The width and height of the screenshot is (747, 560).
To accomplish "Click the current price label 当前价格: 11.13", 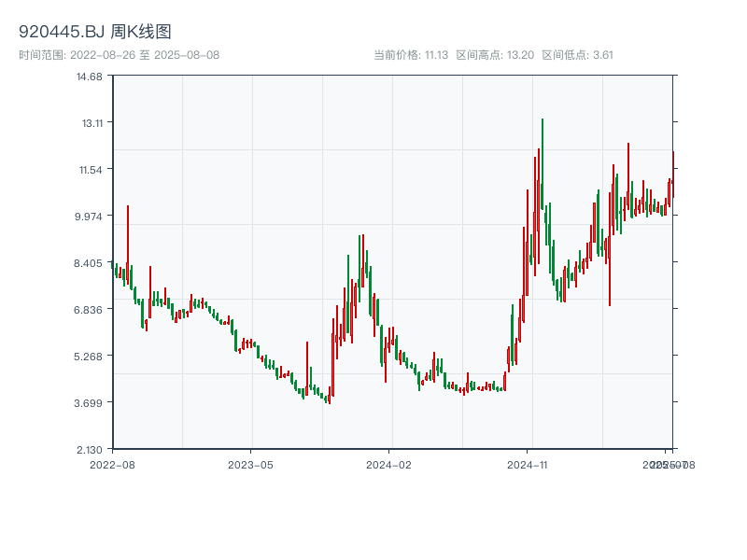I will (411, 55).
